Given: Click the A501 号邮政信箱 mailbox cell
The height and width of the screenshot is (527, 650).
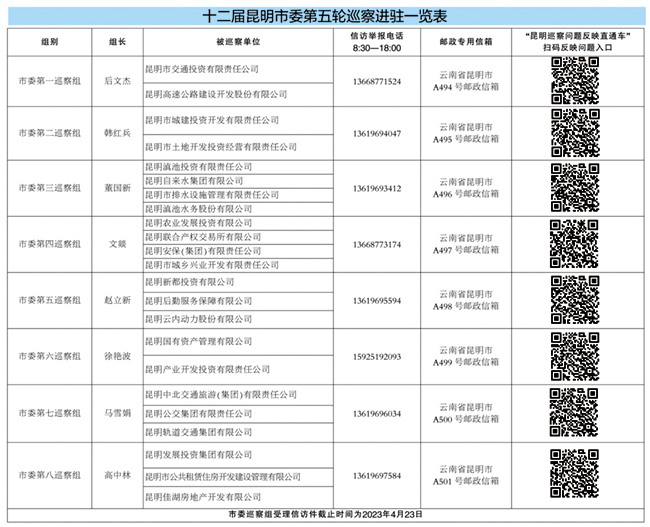Looking at the screenshot, I should tap(465, 475).
